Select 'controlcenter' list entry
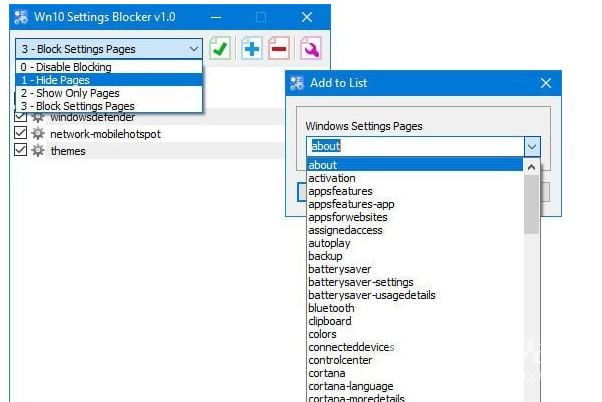 click(415, 361)
